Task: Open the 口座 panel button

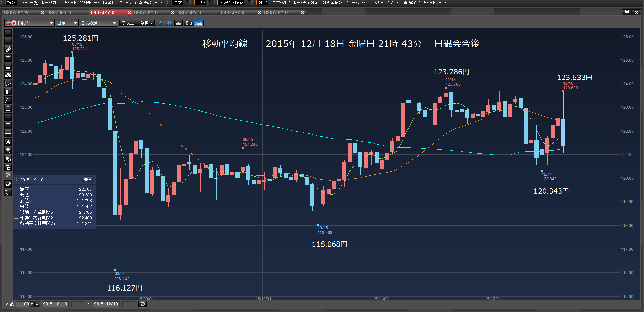Action: click(201, 3)
